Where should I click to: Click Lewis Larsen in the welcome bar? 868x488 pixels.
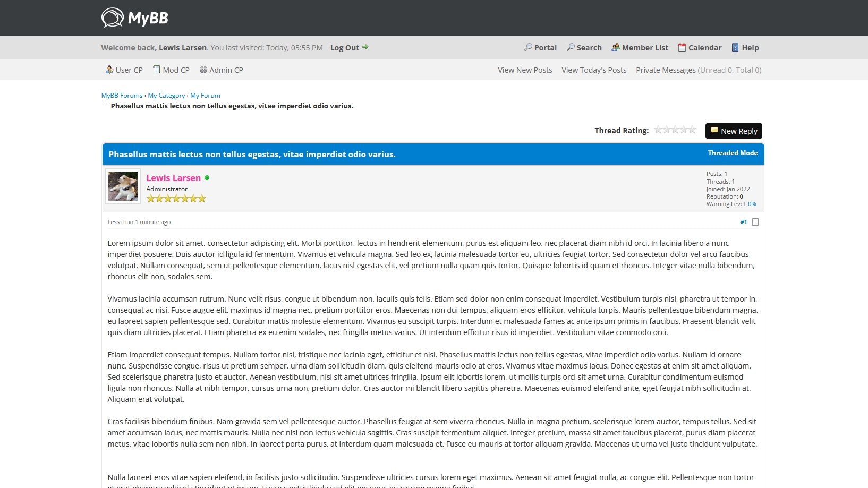coord(183,47)
